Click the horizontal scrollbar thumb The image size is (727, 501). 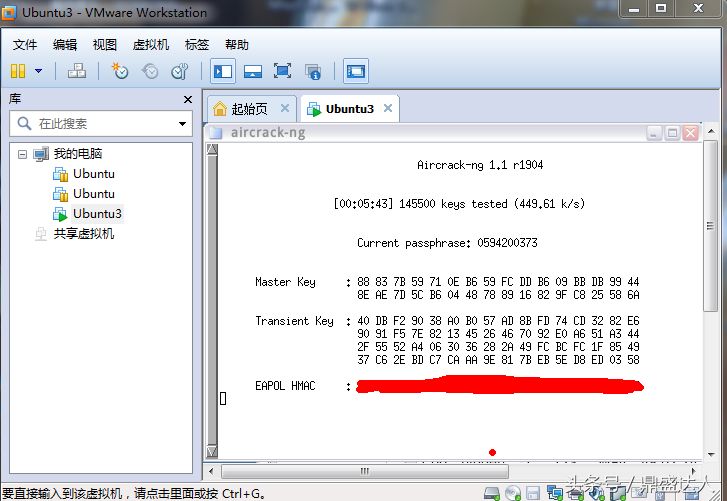(x=365, y=471)
